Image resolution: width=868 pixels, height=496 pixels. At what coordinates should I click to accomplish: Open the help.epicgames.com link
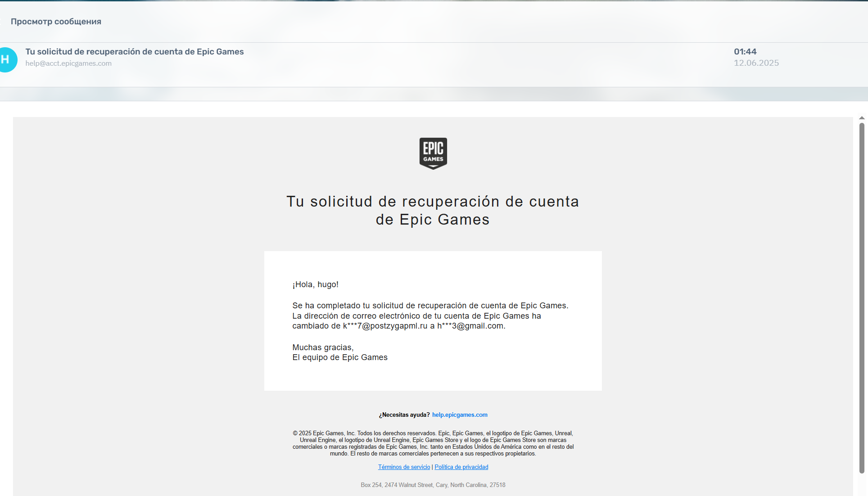tap(460, 415)
